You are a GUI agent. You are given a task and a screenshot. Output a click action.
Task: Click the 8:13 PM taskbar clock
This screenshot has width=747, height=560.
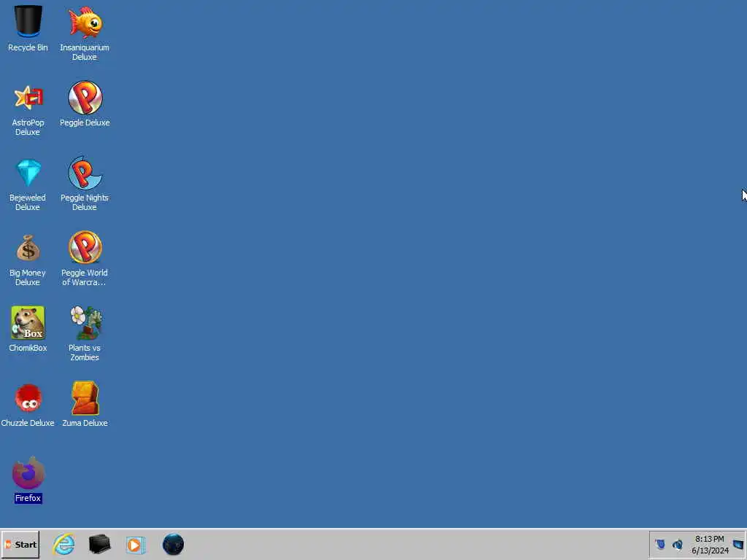coord(710,544)
